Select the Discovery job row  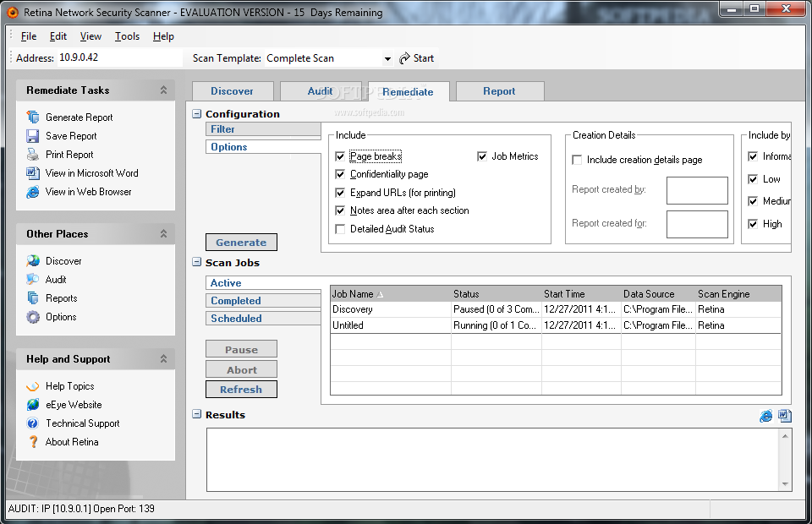[556, 309]
